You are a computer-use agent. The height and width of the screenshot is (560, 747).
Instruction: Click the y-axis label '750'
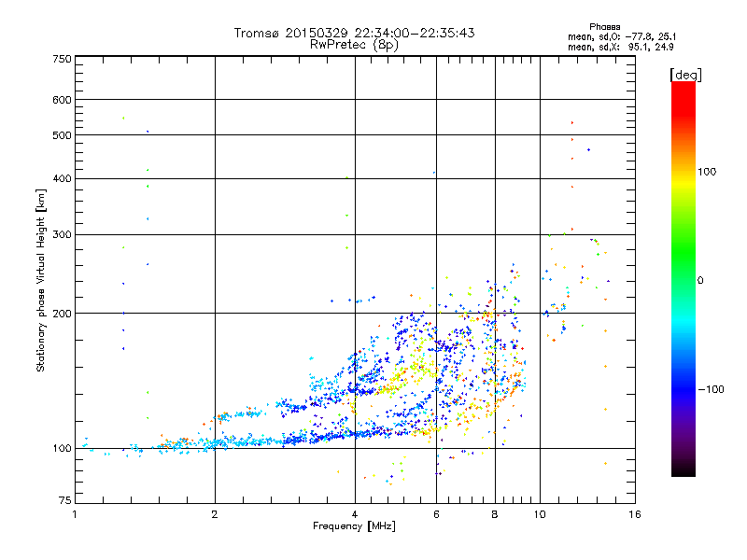pos(62,59)
